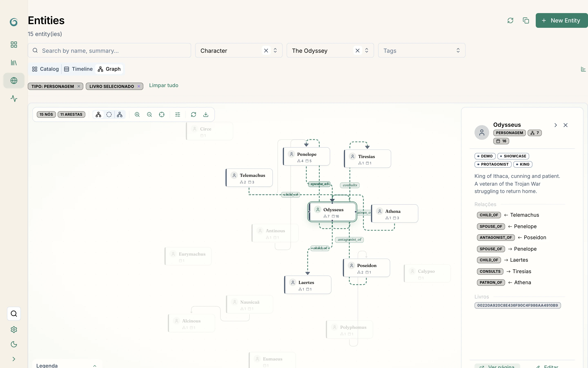Click the 11 ARESTAS badge
The width and height of the screenshot is (588, 368).
point(71,114)
